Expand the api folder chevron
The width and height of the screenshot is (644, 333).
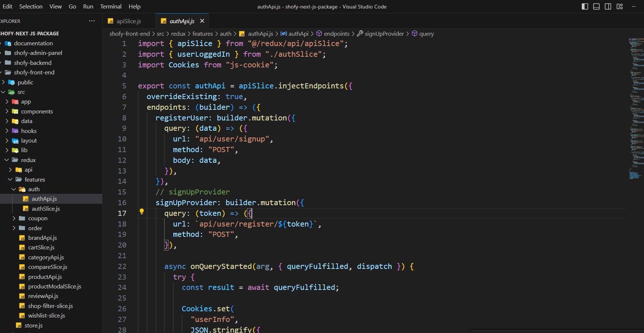pos(10,170)
